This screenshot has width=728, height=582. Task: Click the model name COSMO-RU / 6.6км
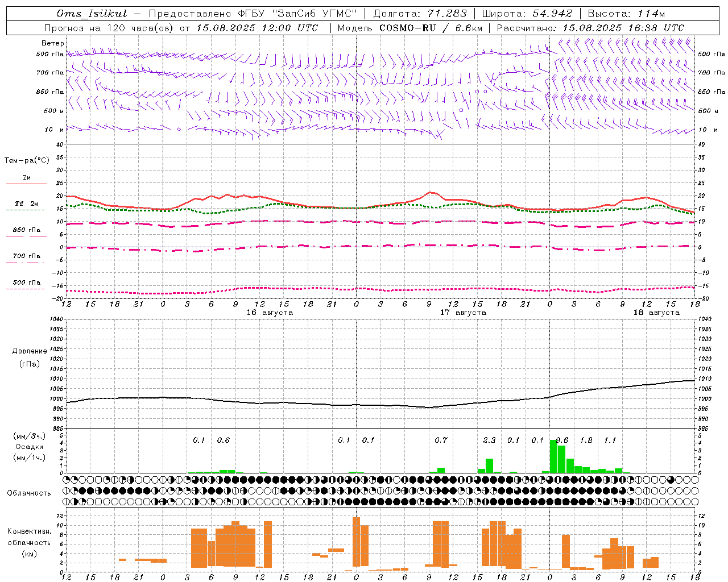click(431, 28)
